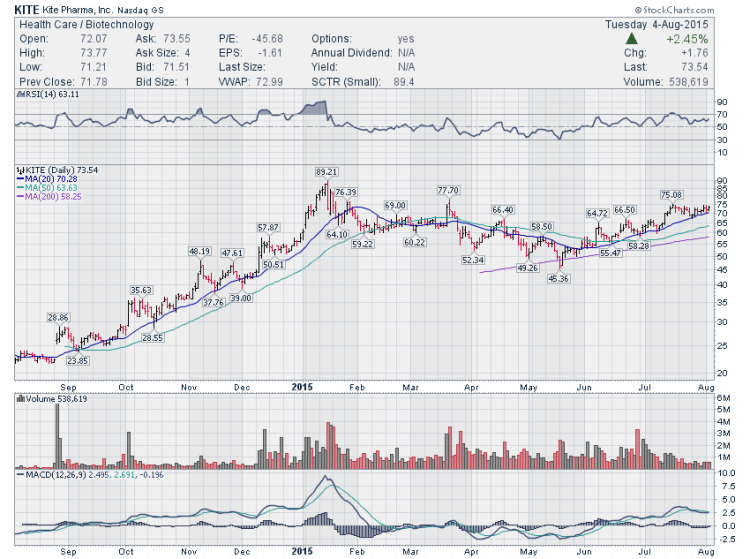Click the RSI(14) 63.11 indicator label
750x559 pixels.
point(48,94)
